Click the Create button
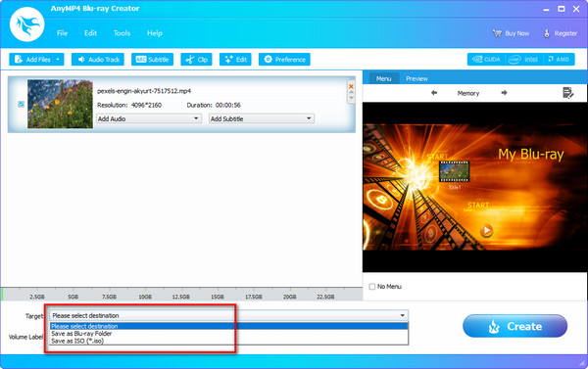Screen dimensions: 588x369 514,326
